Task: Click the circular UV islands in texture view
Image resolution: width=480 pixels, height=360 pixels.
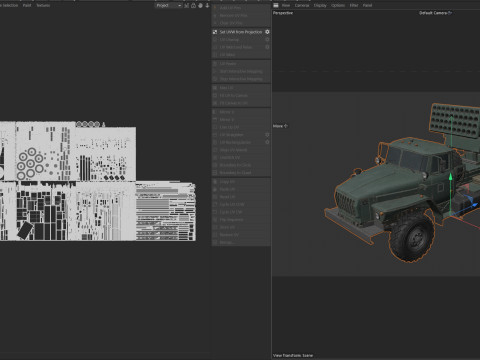Action: [30, 164]
